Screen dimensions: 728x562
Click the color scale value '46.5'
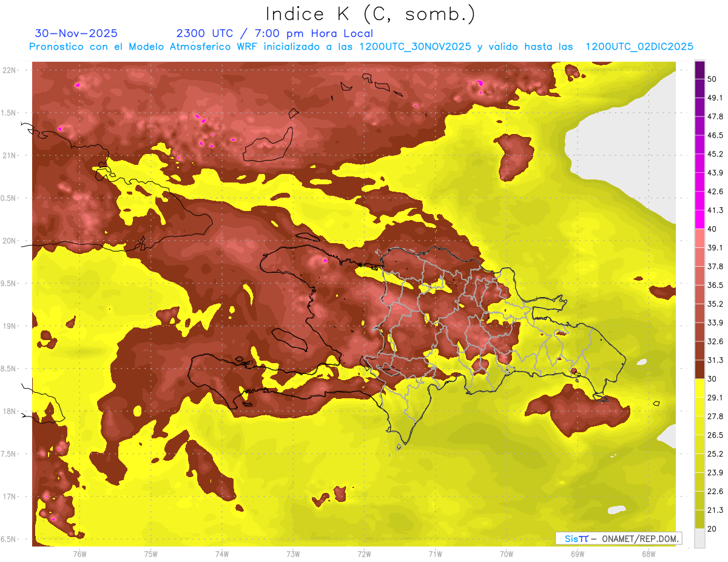pyautogui.click(x=715, y=135)
